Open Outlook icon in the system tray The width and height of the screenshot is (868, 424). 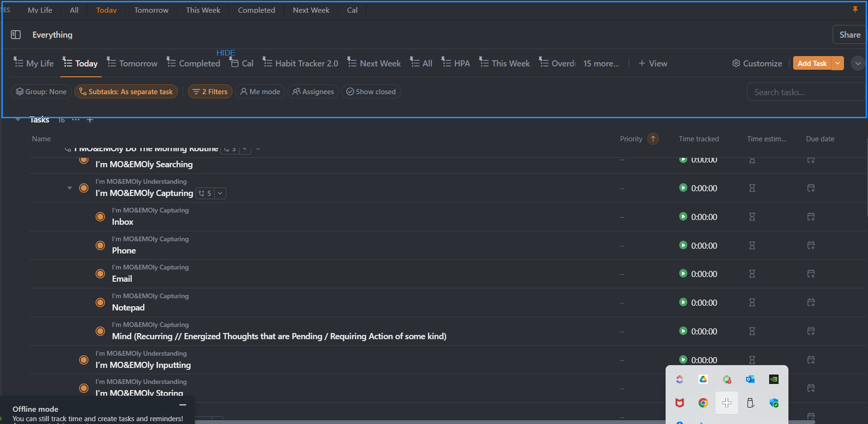[750, 379]
